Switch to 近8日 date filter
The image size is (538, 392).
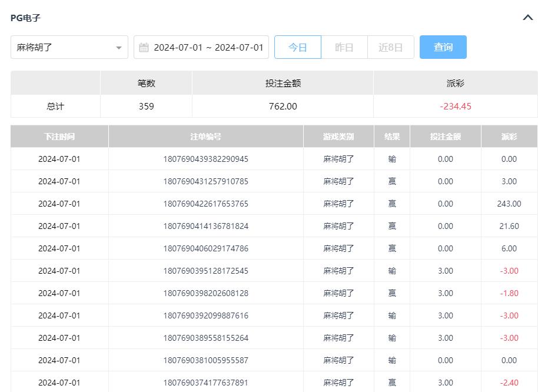click(x=391, y=47)
